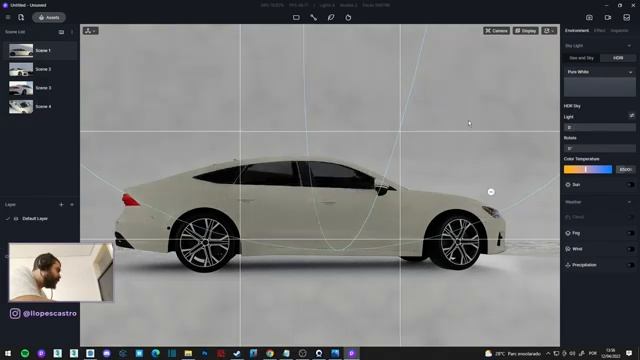Viewport: 640px width, 360px height.
Task: Open the image render mode icon
Action: tap(589, 18)
